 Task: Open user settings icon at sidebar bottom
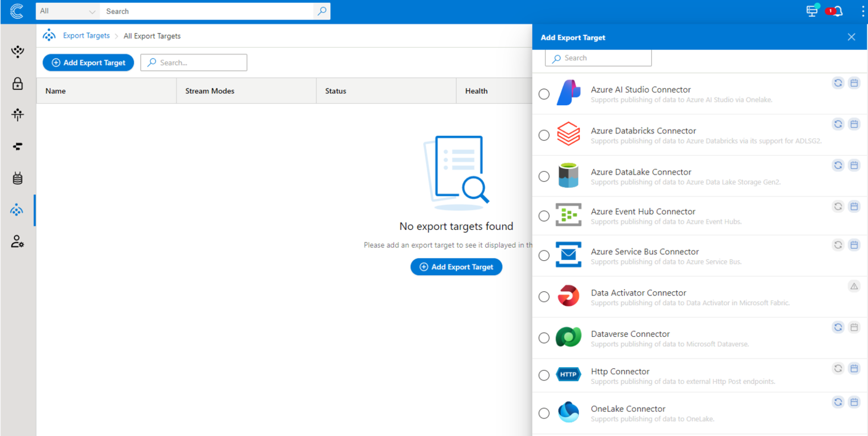tap(17, 242)
